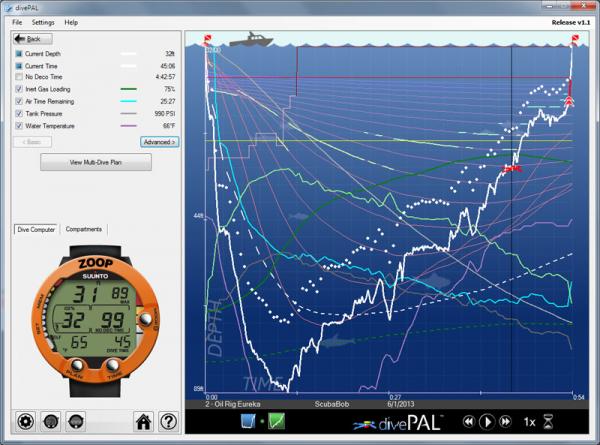Screen dimensions: 600x445
Task: Click the fast-forward playback button
Action: coord(506,422)
